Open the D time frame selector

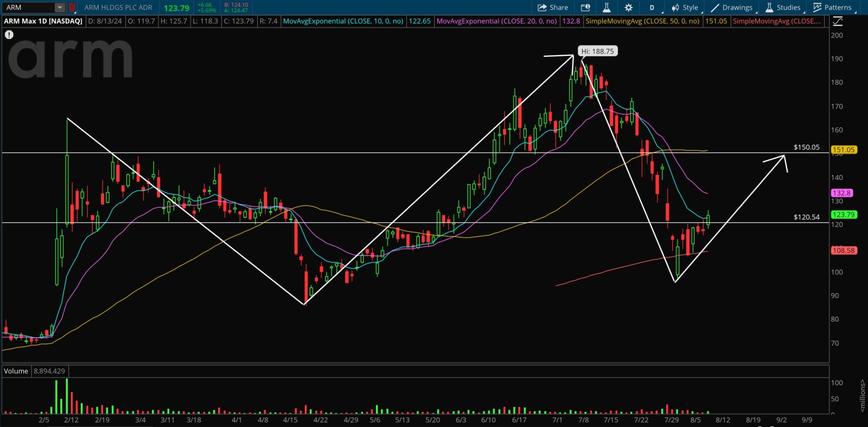point(652,8)
